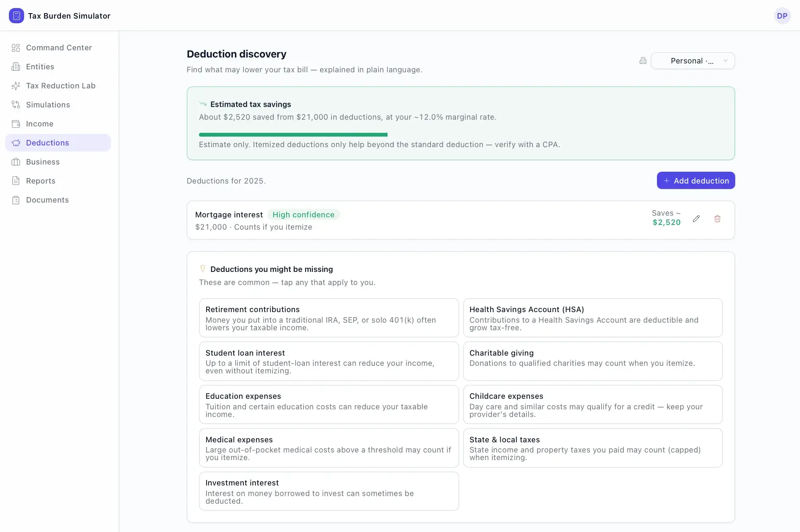Click the plus icon in Add deduction
Viewport: 800px width, 532px height.
point(667,181)
